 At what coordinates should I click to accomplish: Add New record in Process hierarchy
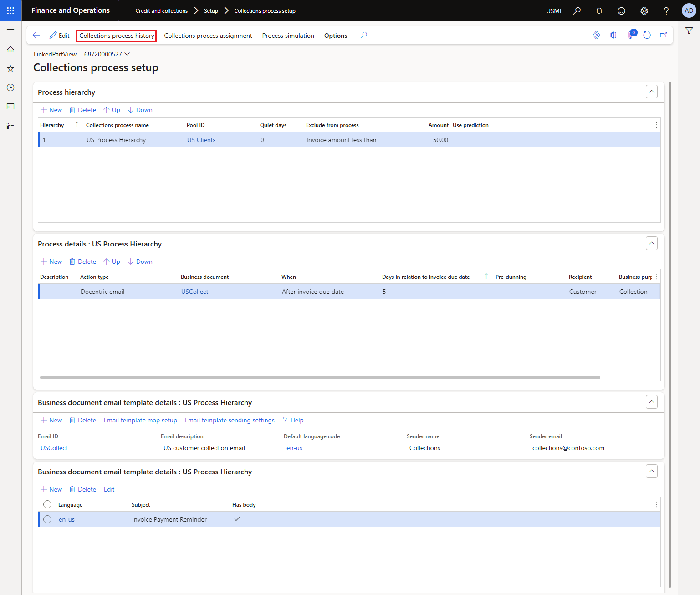51,110
